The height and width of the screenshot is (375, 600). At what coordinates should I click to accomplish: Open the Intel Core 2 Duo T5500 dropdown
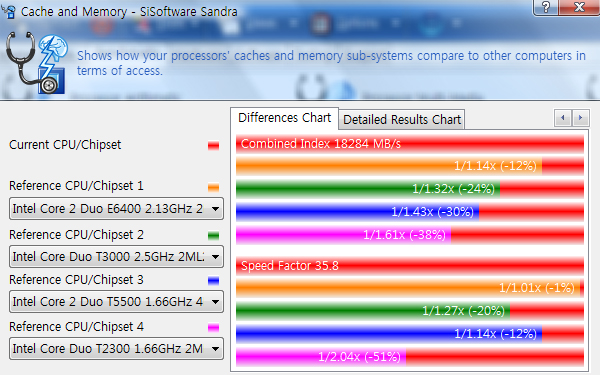(116, 302)
